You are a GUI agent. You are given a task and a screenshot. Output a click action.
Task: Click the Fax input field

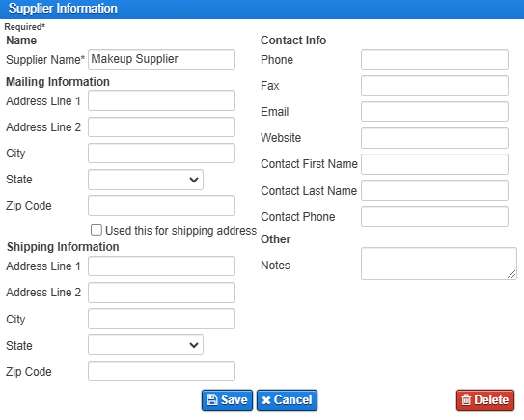(x=434, y=85)
